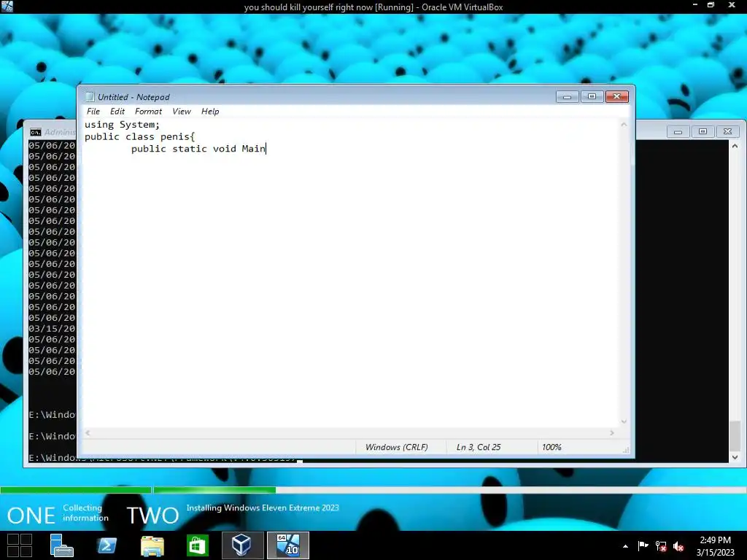747x560 pixels.
Task: Click the 03/15/20 row in Command Prompt
Action: coord(52,329)
